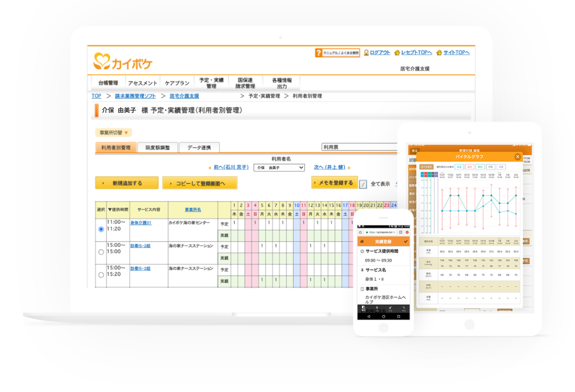This screenshot has height=392, width=575.
Task: Click the メモを登録する button
Action: (334, 182)
